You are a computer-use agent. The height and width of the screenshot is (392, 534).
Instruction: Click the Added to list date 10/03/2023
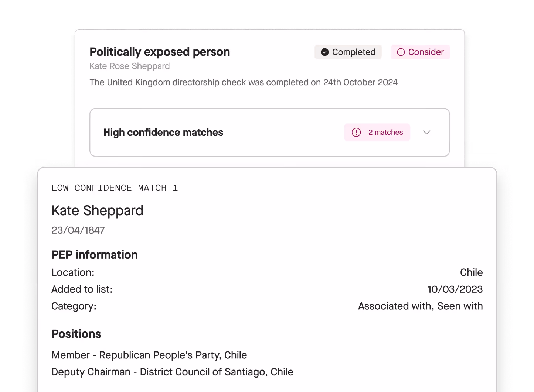point(455,289)
